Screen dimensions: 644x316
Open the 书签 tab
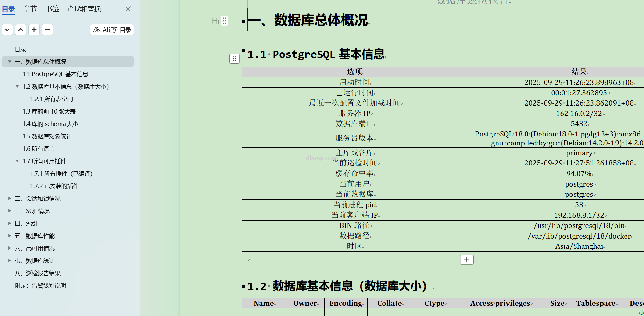click(x=52, y=9)
